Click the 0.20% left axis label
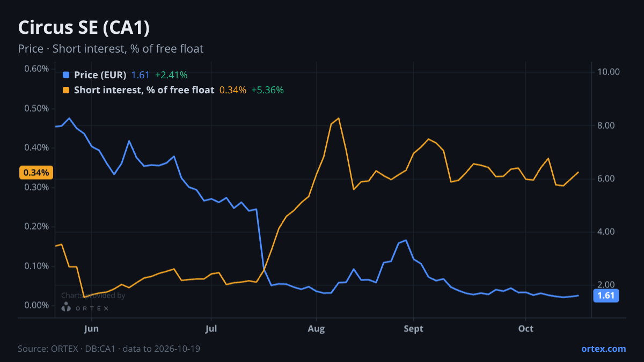 coord(36,226)
